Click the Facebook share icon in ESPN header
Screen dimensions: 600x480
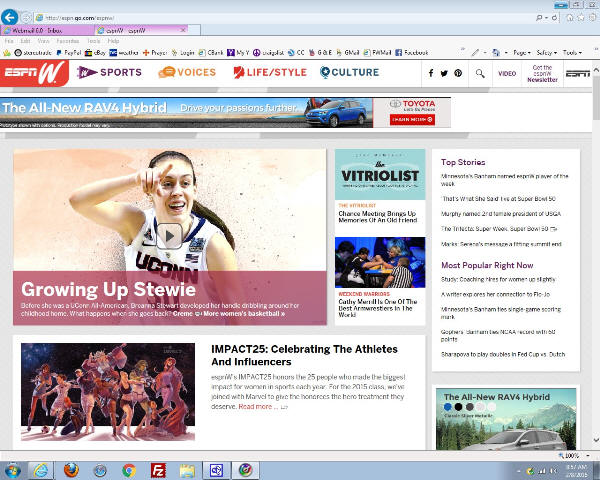(431, 73)
